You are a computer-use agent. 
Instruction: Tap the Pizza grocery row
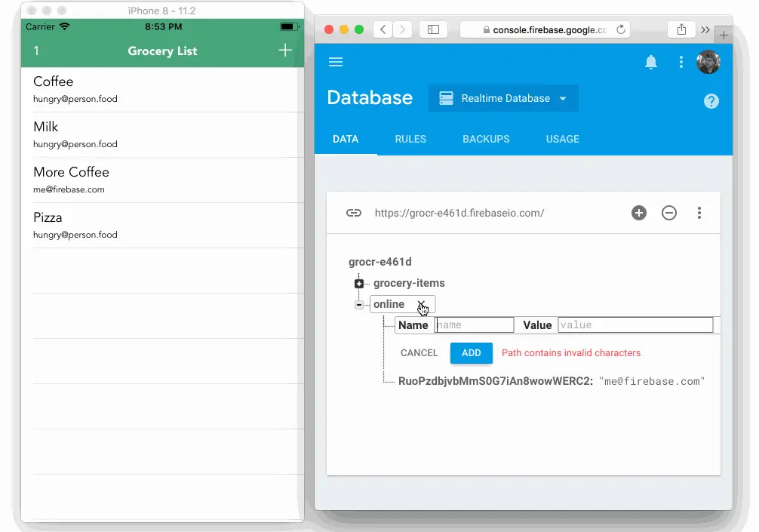pos(163,226)
